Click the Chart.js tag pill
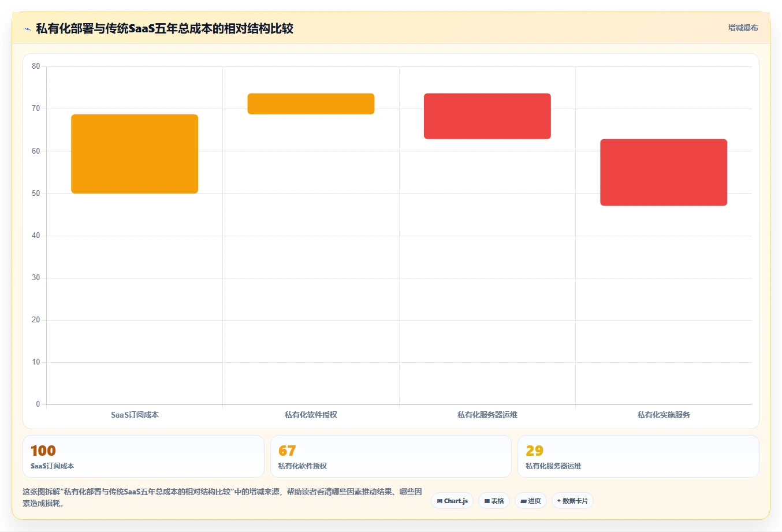 [452, 501]
